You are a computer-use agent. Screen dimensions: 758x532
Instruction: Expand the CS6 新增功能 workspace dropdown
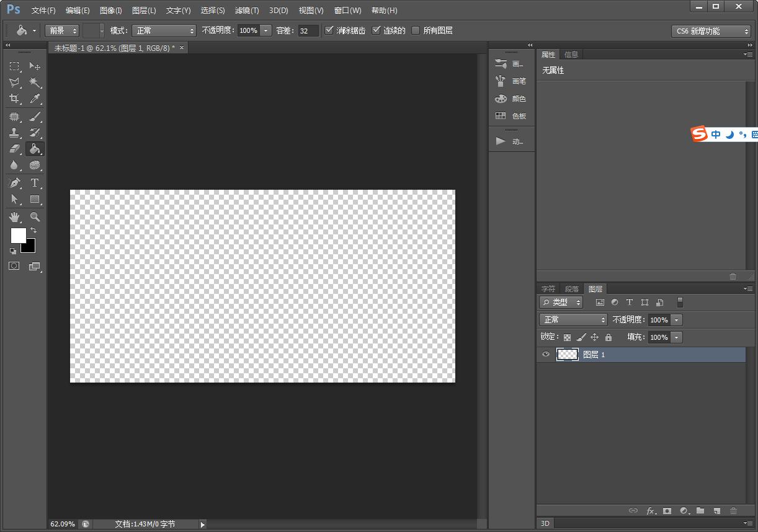(711, 31)
